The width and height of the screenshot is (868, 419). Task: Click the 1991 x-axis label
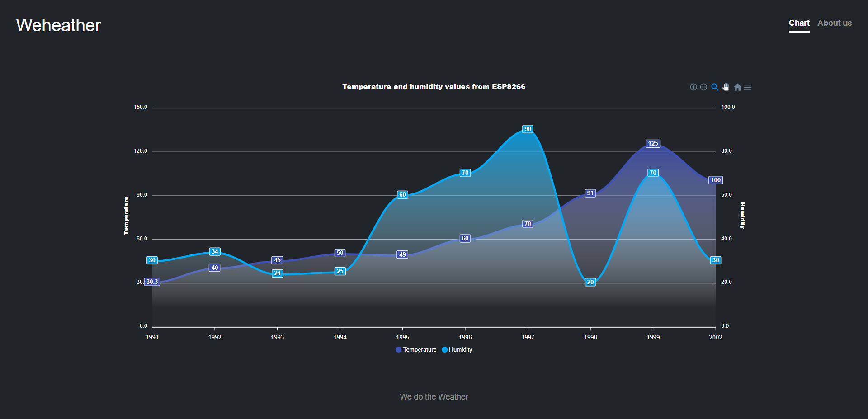[x=152, y=338]
